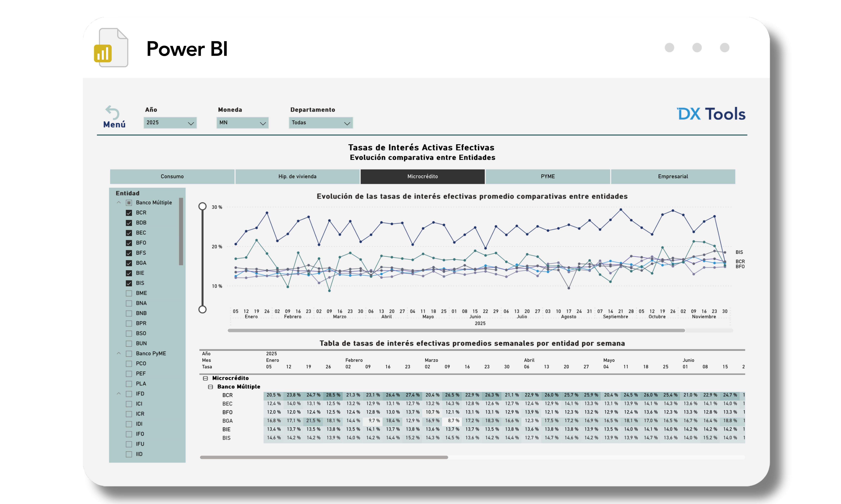Select the Empresarial credit type button

673,177
